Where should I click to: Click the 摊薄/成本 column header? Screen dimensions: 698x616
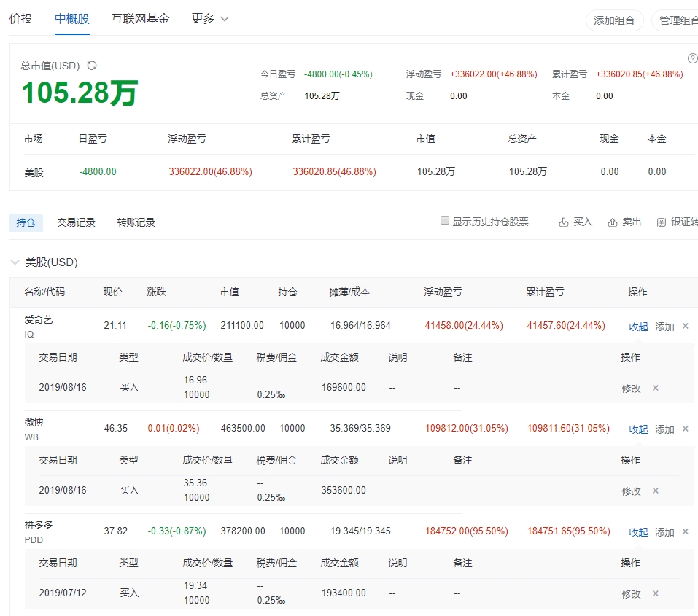click(x=349, y=292)
